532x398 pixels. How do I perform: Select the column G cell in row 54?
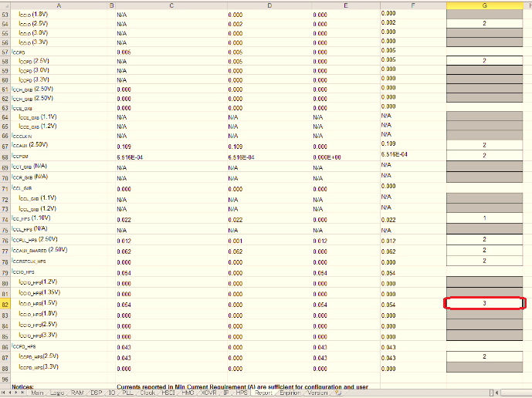click(x=484, y=24)
